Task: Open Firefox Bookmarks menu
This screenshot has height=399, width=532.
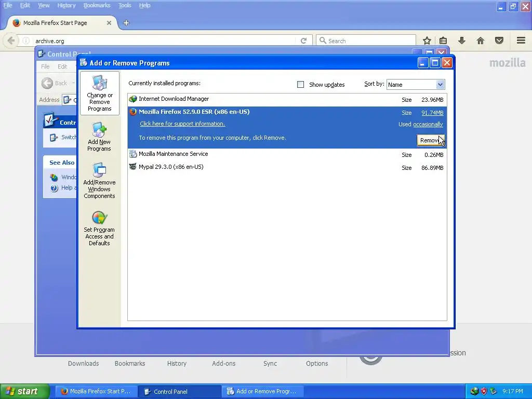Action: click(x=97, y=5)
